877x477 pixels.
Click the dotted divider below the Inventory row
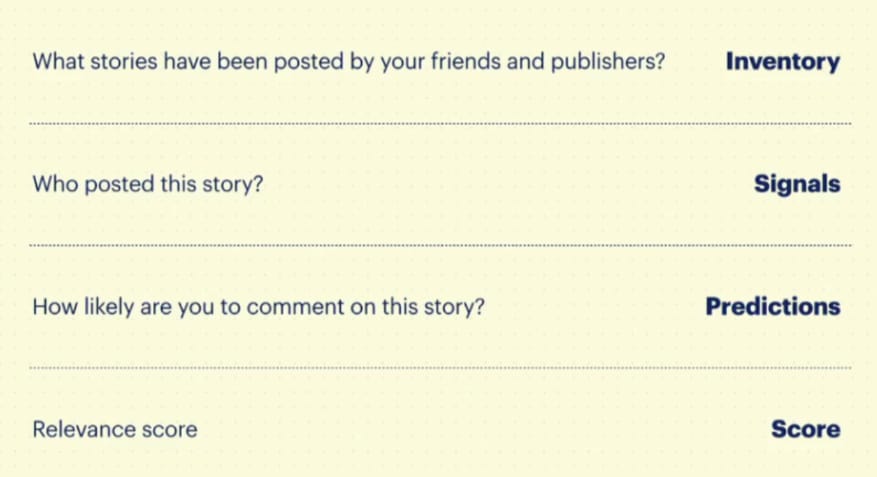click(x=440, y=123)
